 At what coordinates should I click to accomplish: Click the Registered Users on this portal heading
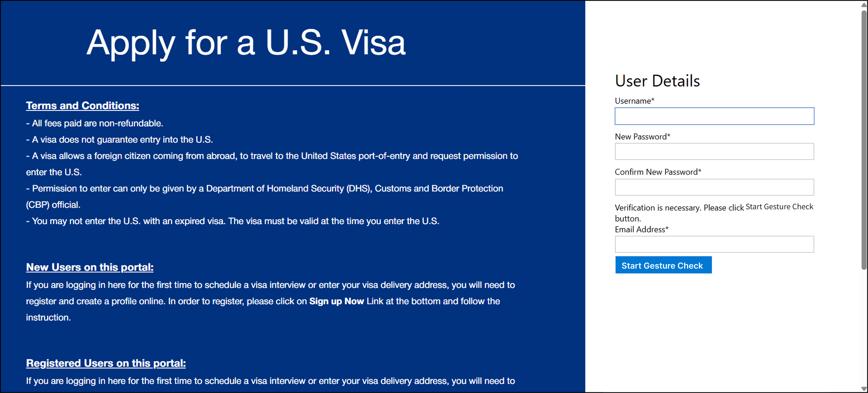[106, 363]
